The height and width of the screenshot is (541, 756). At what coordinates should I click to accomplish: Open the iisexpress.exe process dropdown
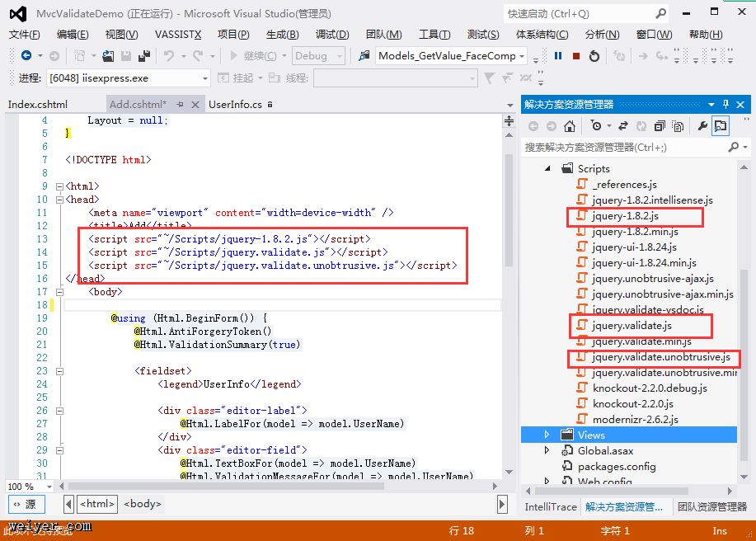205,78
